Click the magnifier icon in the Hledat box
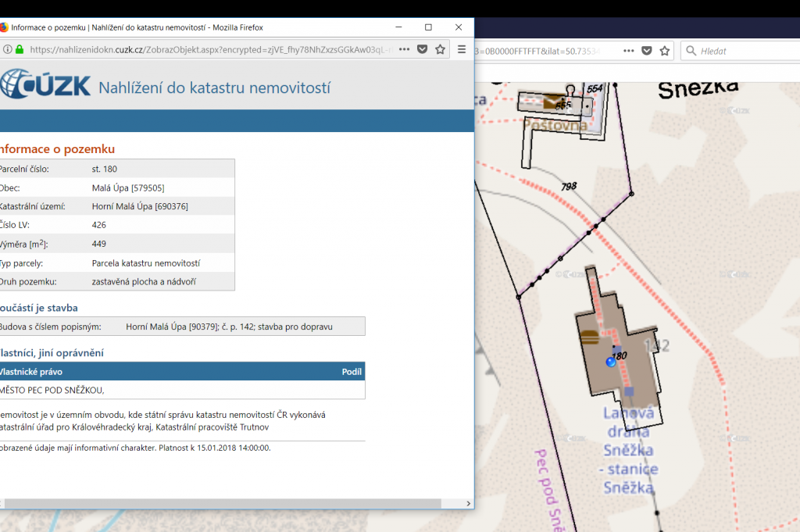The height and width of the screenshot is (532, 800). click(x=691, y=51)
